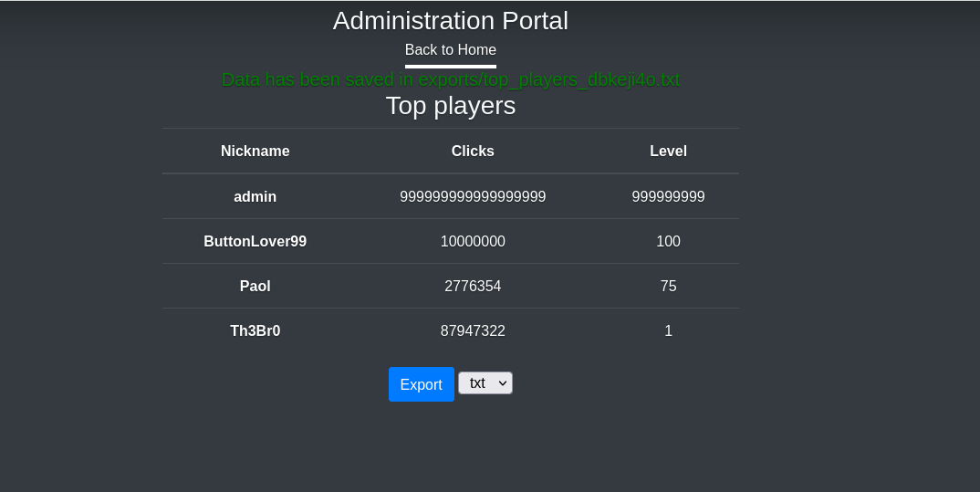The width and height of the screenshot is (980, 492).
Task: Click Paol's level value 75
Action: 668,286
